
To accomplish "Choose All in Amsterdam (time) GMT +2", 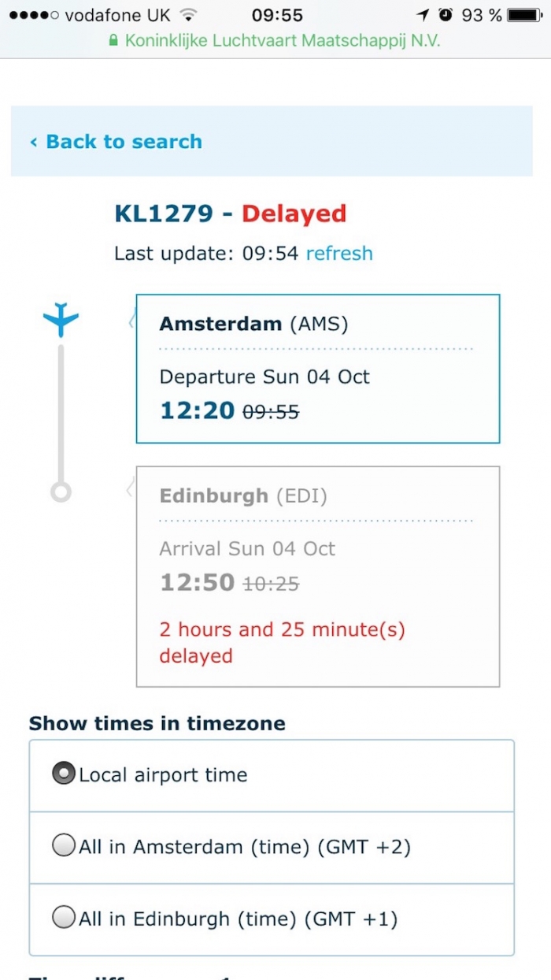I will [64, 847].
